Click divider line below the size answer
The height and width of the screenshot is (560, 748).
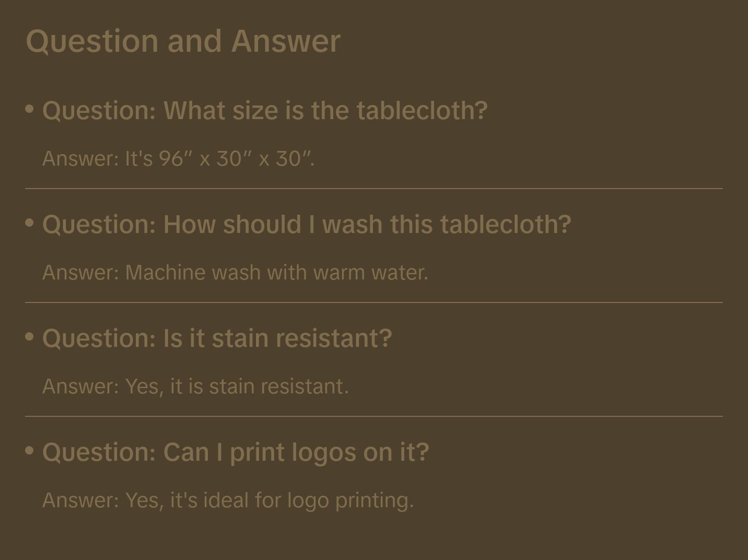[374, 189]
